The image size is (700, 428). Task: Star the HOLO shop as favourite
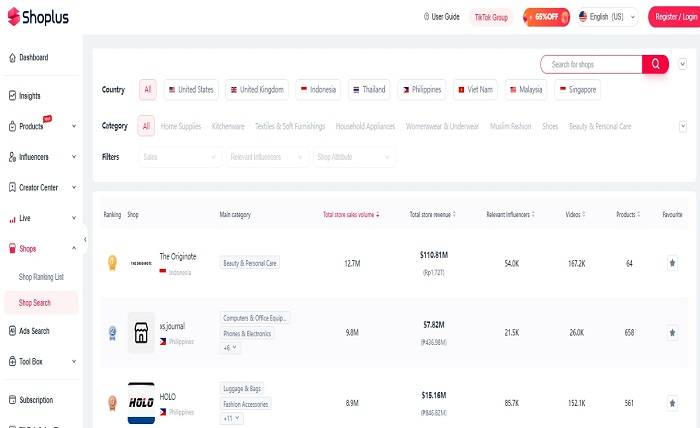point(672,403)
